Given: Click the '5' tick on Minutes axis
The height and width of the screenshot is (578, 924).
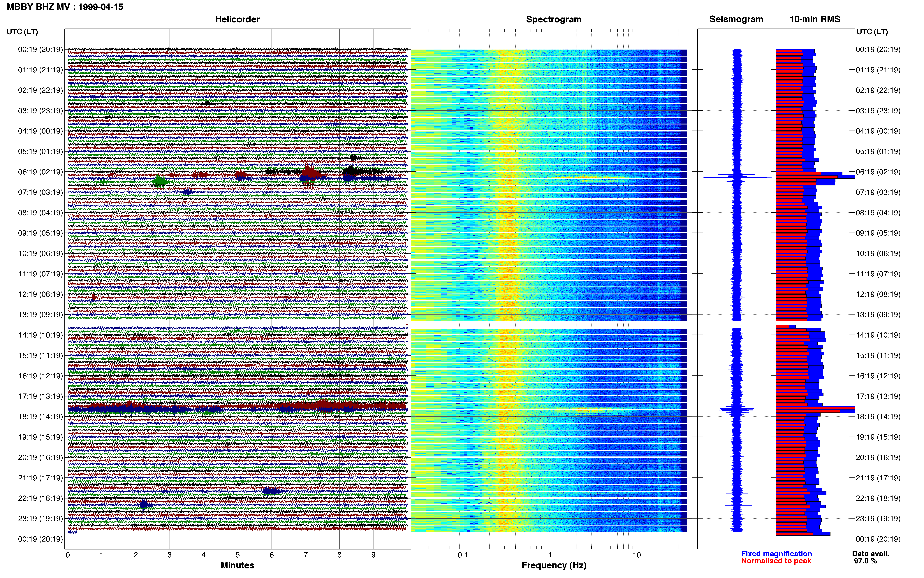Looking at the screenshot, I should [238, 555].
